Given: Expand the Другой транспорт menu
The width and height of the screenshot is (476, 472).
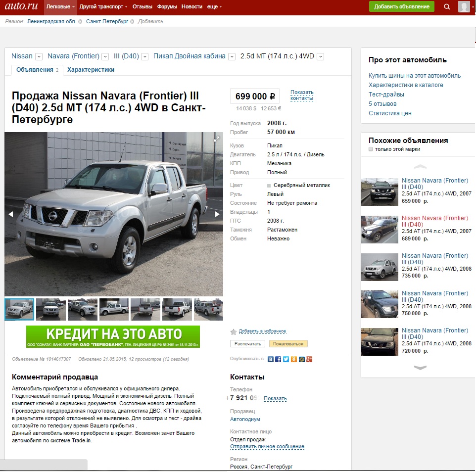Looking at the screenshot, I should pos(103,6).
